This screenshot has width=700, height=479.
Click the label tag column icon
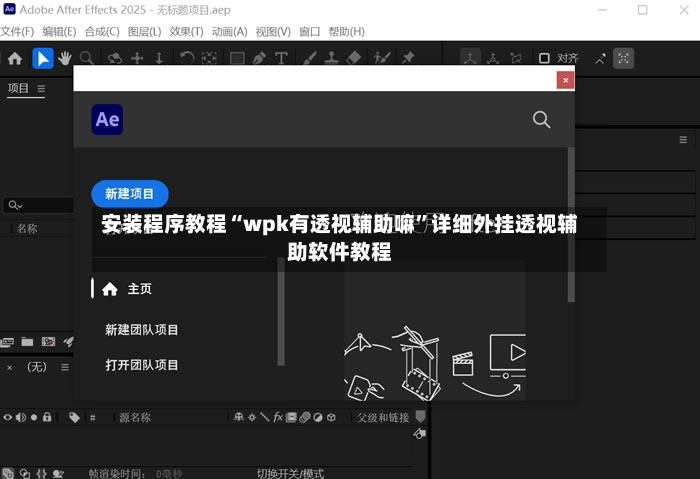tap(74, 418)
